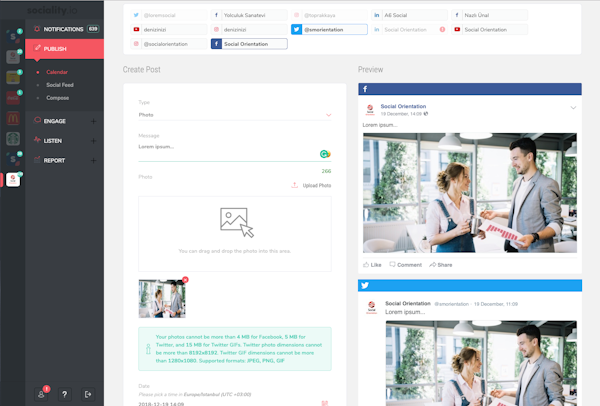Open Compose under Publish
Screen dimensions: 600x406
pyautogui.click(x=57, y=98)
